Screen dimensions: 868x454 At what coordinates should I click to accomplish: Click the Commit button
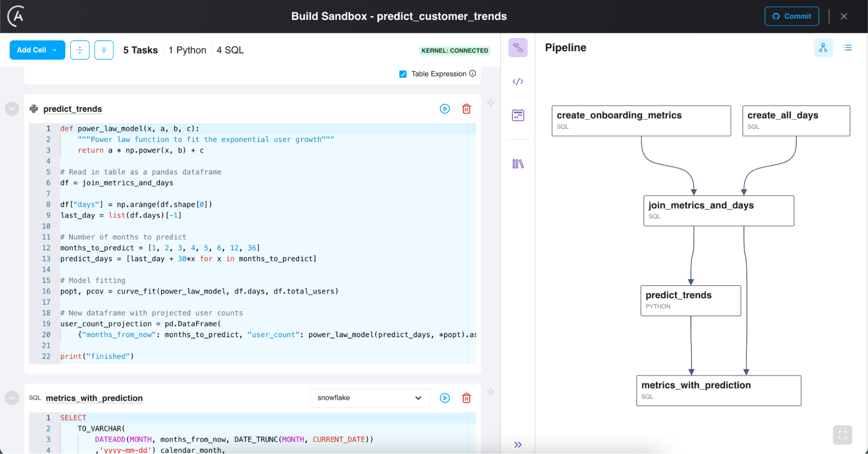coord(792,16)
